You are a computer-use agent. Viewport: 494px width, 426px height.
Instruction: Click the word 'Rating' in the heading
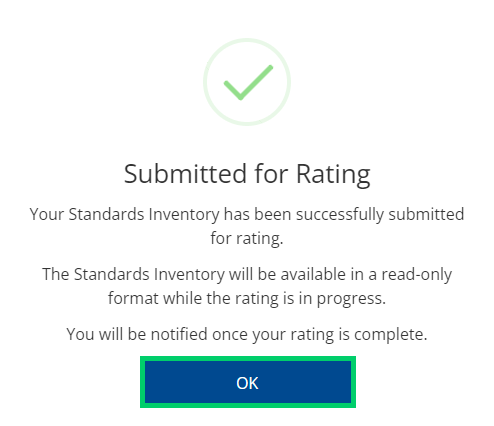click(333, 175)
